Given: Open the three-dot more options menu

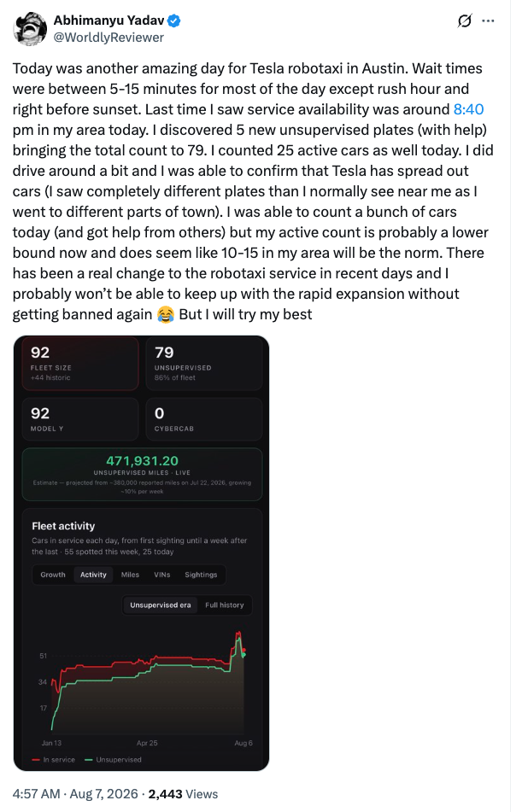Looking at the screenshot, I should point(488,20).
